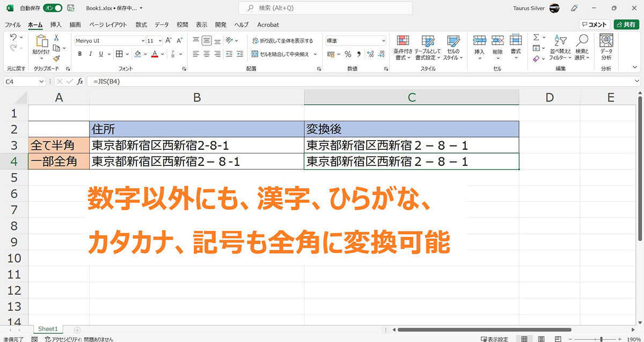Open the 挿入 (Insert) ribbon tab
Screen dimensions: 644x342
click(56, 25)
